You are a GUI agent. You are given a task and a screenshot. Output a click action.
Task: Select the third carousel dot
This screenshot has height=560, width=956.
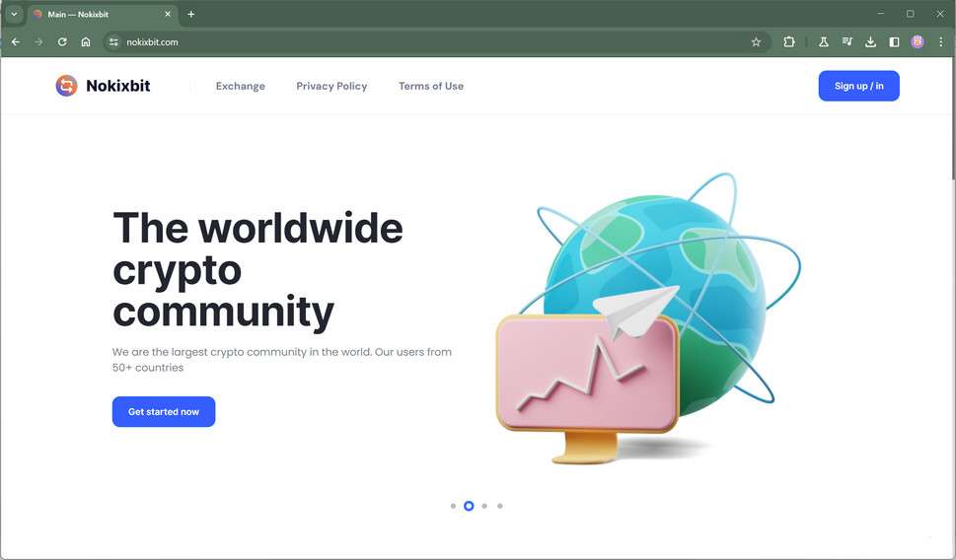[484, 506]
